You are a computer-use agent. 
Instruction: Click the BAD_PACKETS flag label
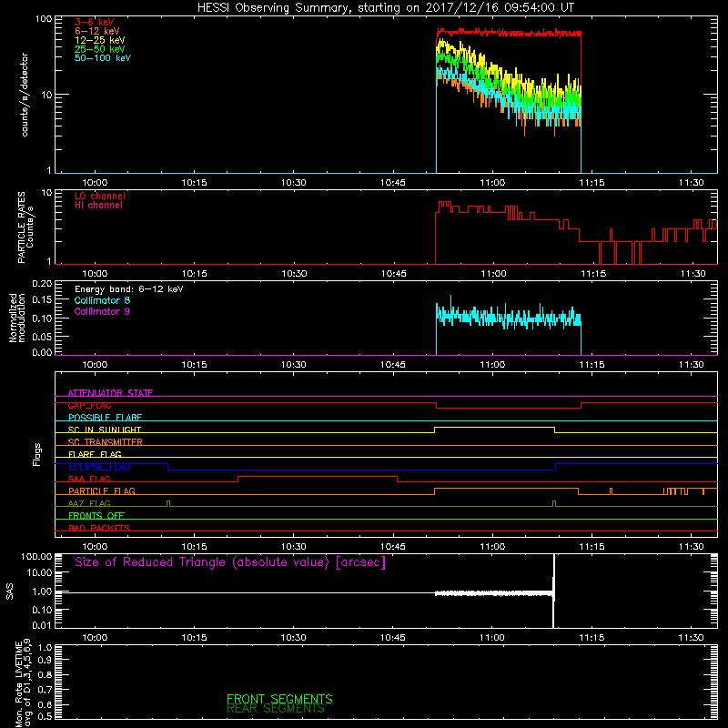pyautogui.click(x=99, y=528)
